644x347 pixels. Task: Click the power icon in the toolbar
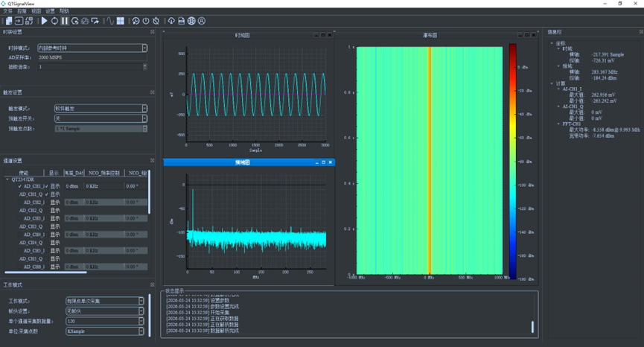(x=146, y=21)
